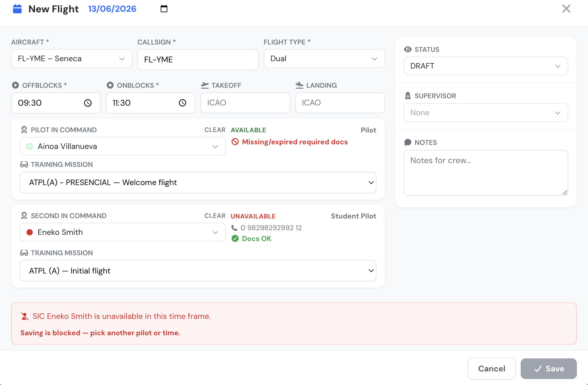Click the Notes speech bubble icon
This screenshot has height=385, width=588.
(408, 142)
